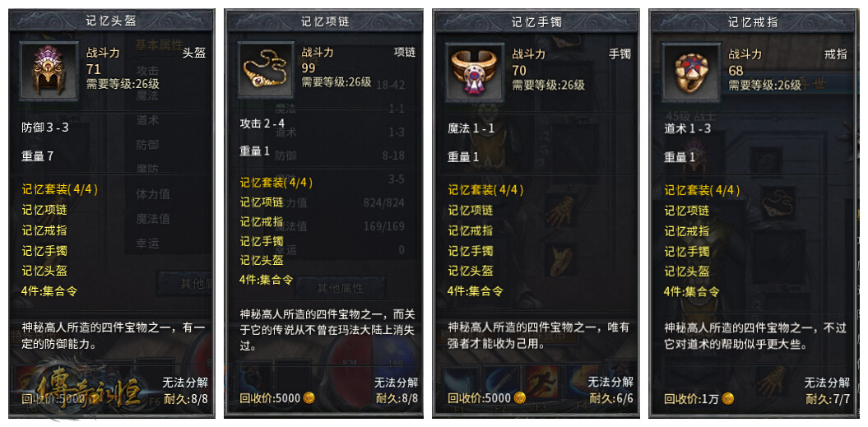868x427 pixels.
Task: Select the 记忆头盔 tooltip title bar
Action: 111,21
